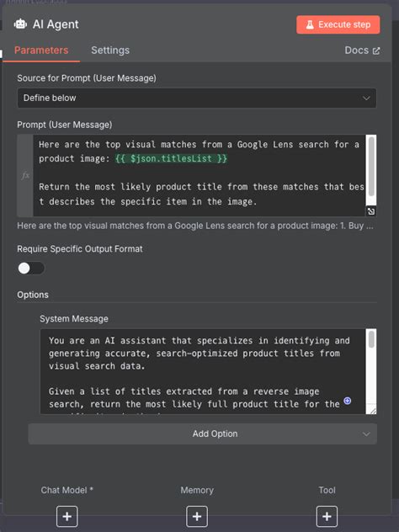Select the Parameters tab
This screenshot has height=532, width=399.
(x=41, y=51)
